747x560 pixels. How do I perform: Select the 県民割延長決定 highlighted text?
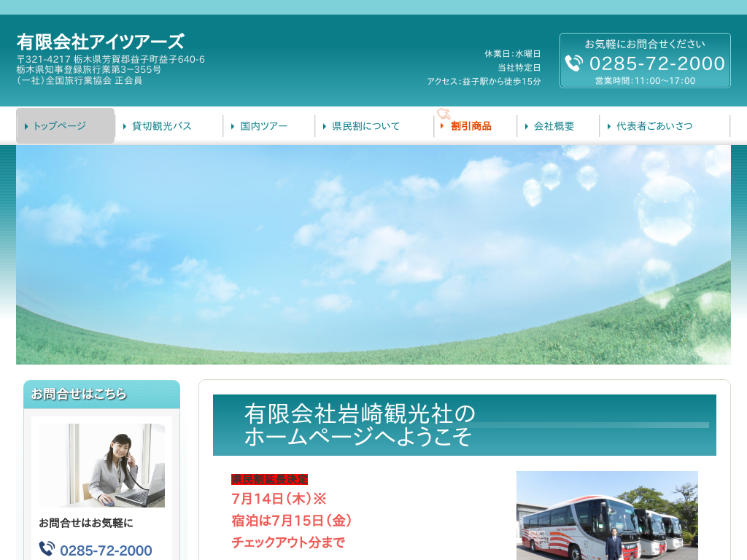[269, 479]
